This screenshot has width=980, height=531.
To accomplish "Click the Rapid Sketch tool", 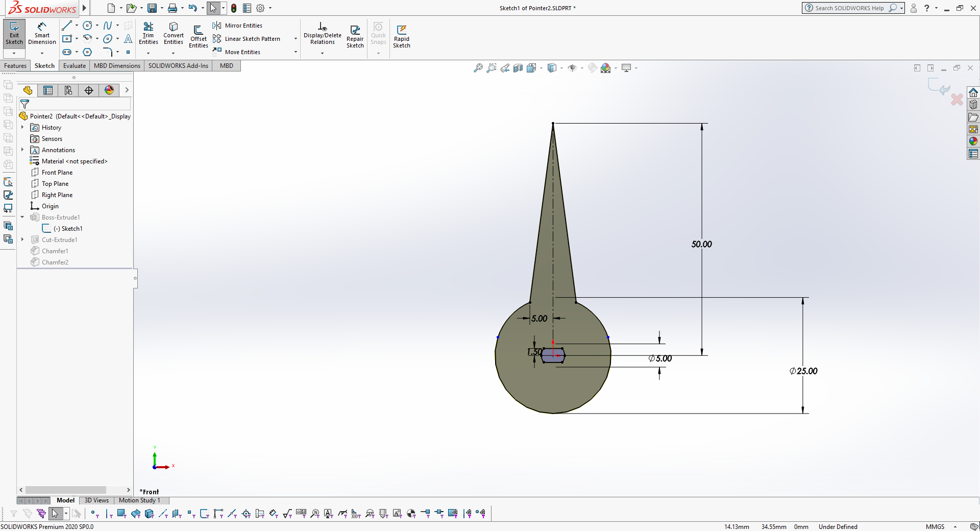I will [x=402, y=37].
